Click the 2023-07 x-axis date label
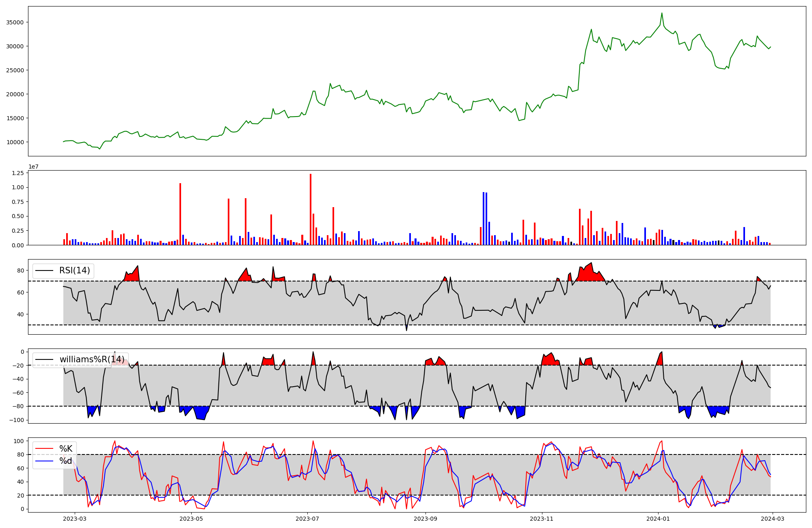The height and width of the screenshot is (528, 812). coord(307,519)
